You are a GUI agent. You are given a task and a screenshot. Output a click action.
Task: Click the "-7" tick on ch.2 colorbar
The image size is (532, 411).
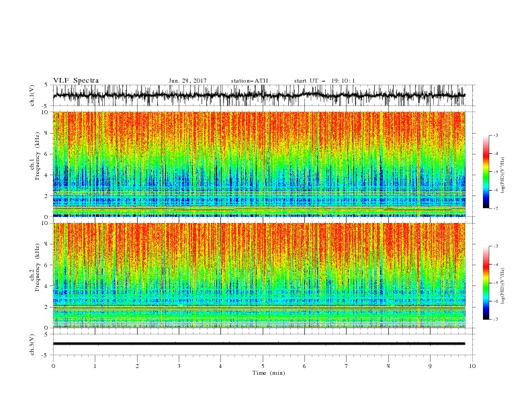495,320
